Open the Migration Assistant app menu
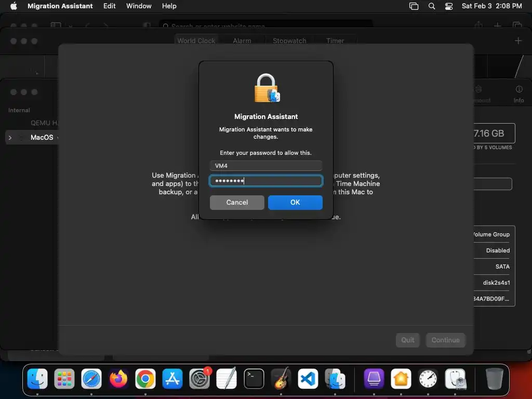Screen dimensions: 532x399 click(x=60, y=6)
